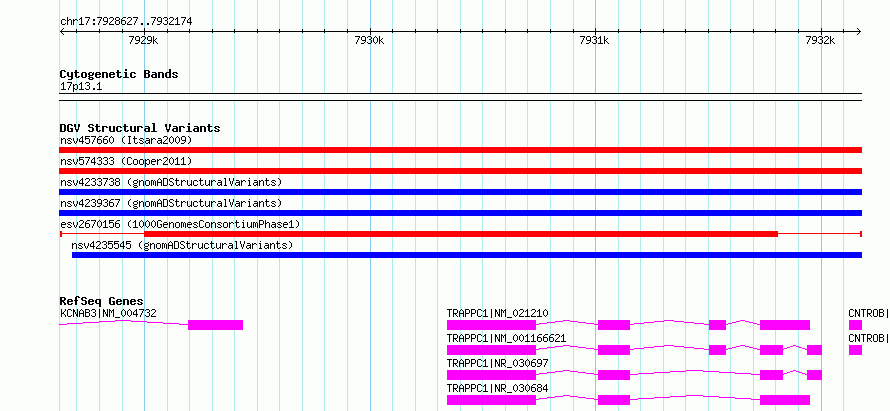Click the 17p13.1 band label
Image resolution: width=890 pixels, height=411 pixels.
[x=81, y=87]
